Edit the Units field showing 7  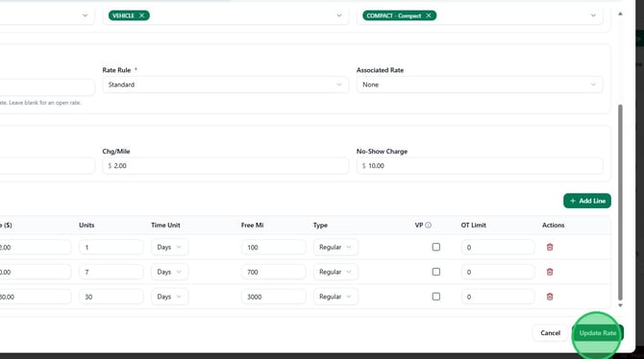[111, 272]
